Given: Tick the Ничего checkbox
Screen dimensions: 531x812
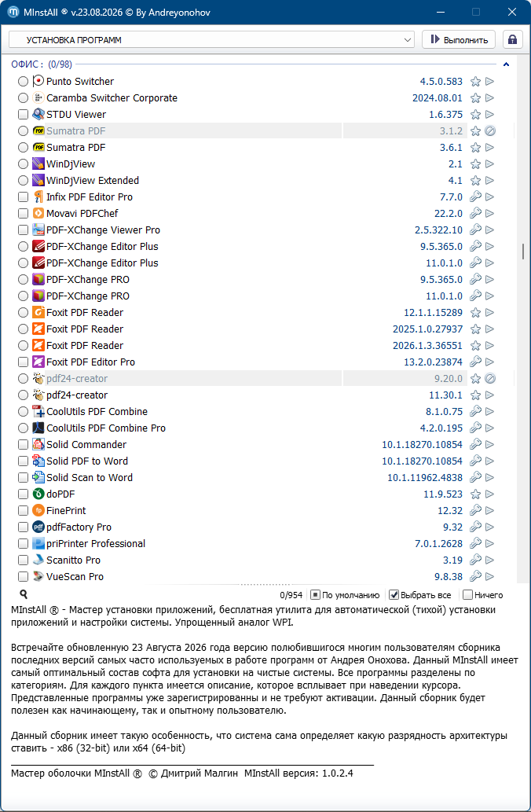Looking at the screenshot, I should (x=467, y=595).
